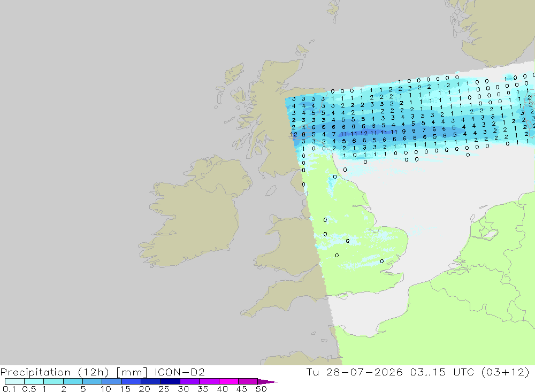Click the legend tick label '25'
The image size is (535, 392).
(164, 389)
